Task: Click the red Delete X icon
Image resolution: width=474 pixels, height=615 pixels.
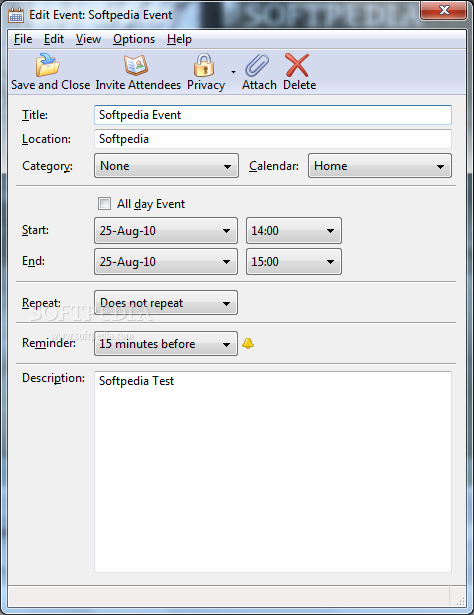Action: pyautogui.click(x=297, y=65)
